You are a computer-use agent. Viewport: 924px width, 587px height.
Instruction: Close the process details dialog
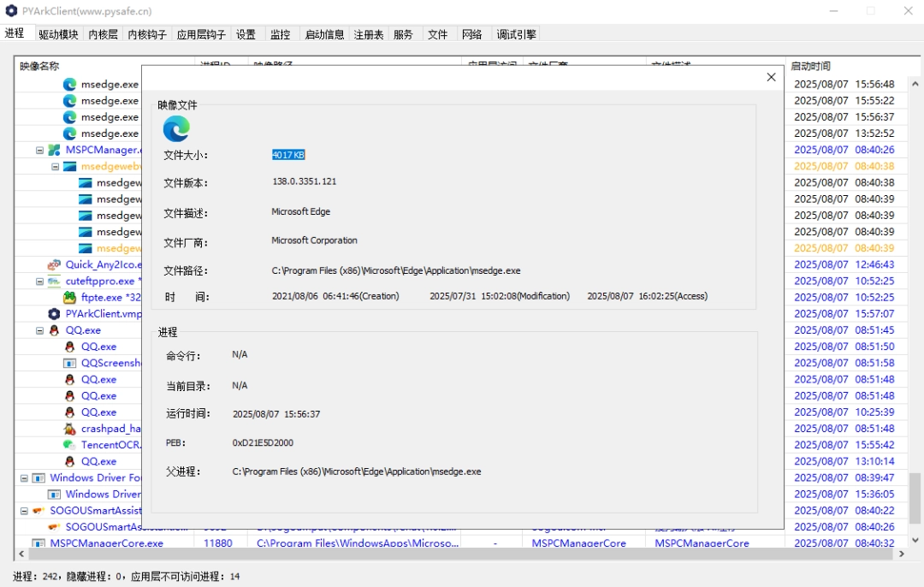coord(771,77)
